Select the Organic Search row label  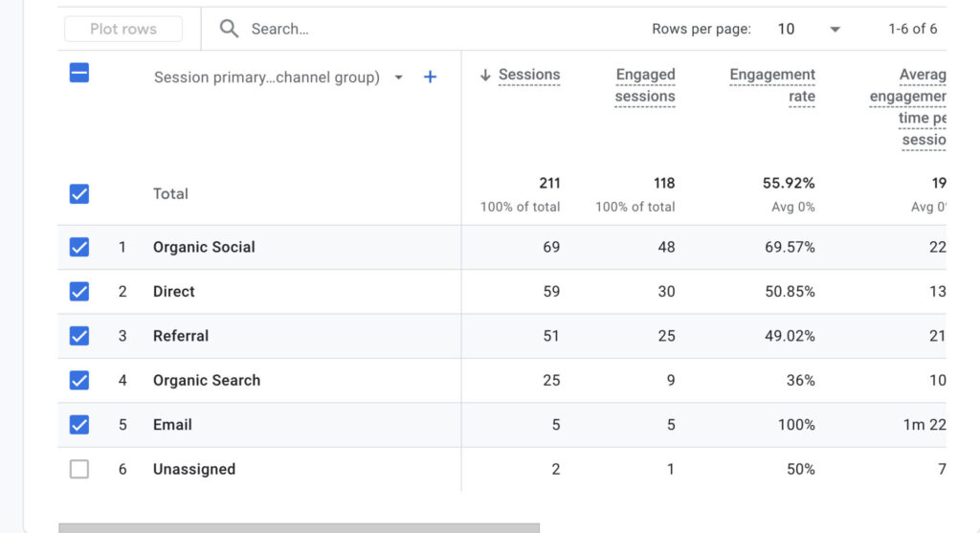(207, 380)
